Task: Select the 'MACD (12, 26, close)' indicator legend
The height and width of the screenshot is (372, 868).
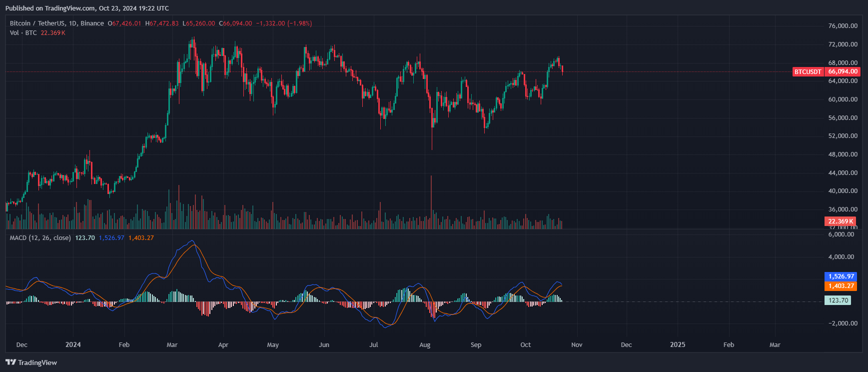Action: pyautogui.click(x=40, y=238)
